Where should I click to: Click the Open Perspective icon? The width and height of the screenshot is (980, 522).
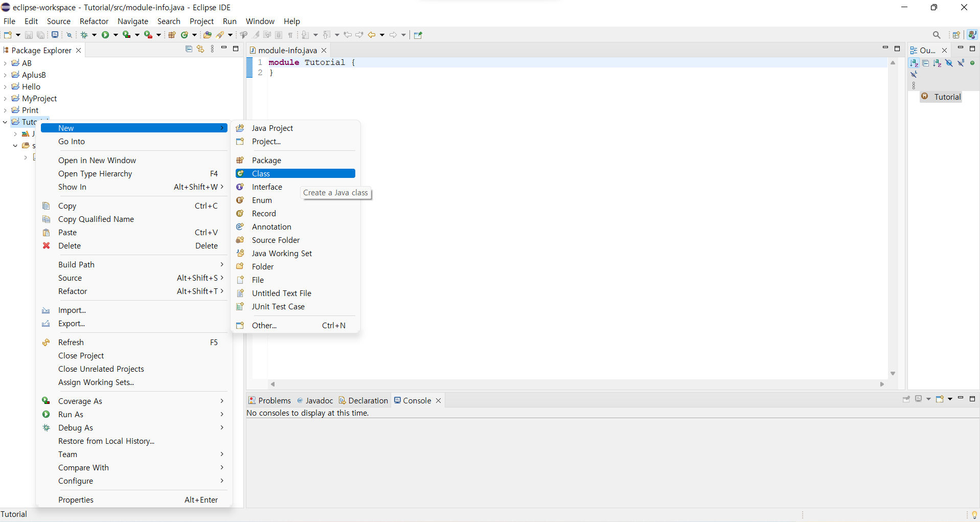click(x=956, y=35)
